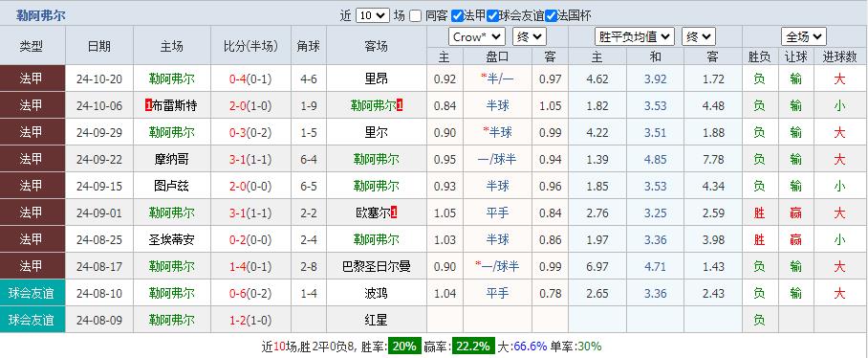
Task: Open the 全场 dropdown
Action: point(804,37)
